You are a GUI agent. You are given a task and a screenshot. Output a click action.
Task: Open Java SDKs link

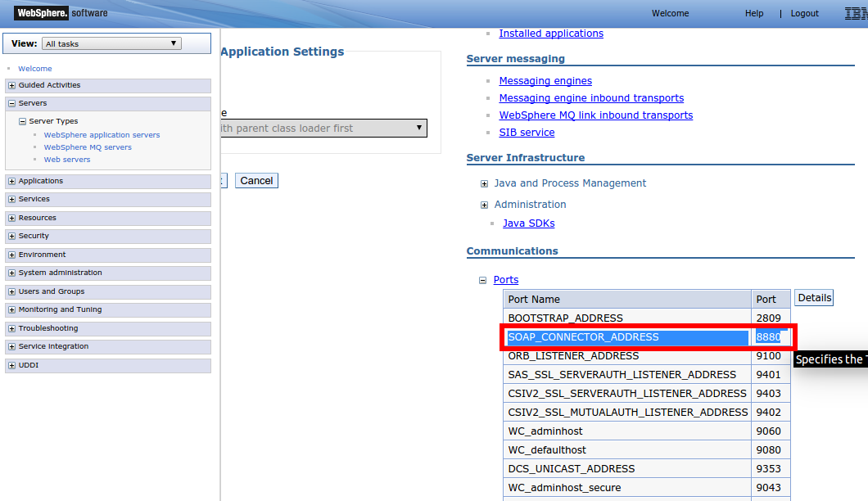pyautogui.click(x=529, y=223)
